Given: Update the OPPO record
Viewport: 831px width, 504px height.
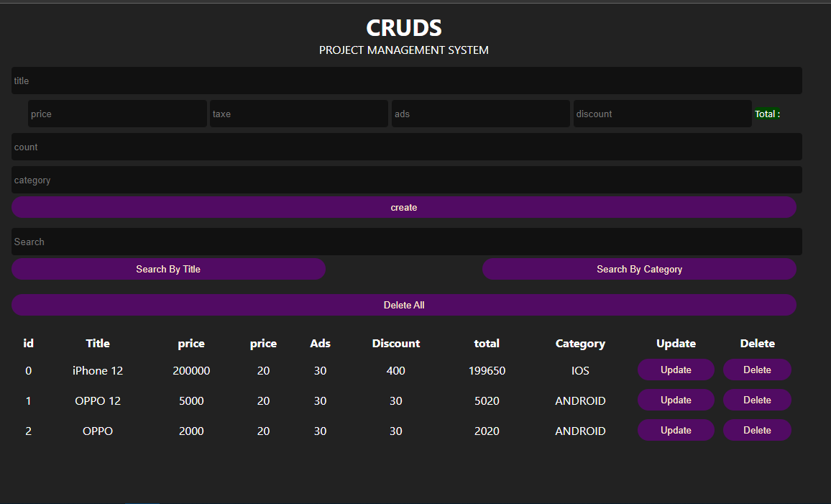Looking at the screenshot, I should (x=676, y=430).
